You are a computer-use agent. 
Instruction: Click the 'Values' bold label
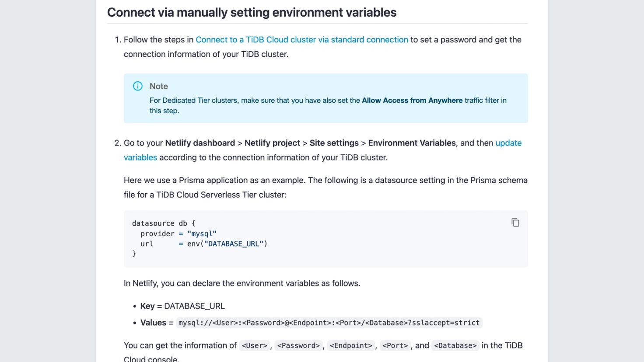153,323
